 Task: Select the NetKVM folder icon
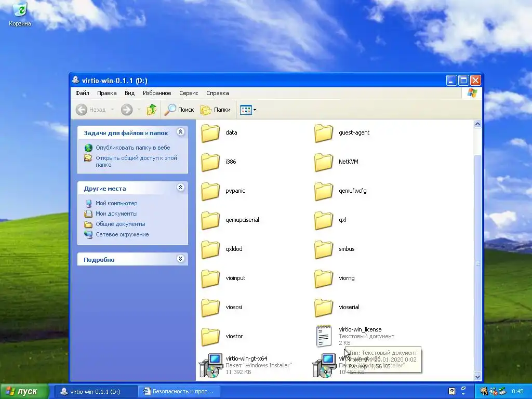coord(323,162)
